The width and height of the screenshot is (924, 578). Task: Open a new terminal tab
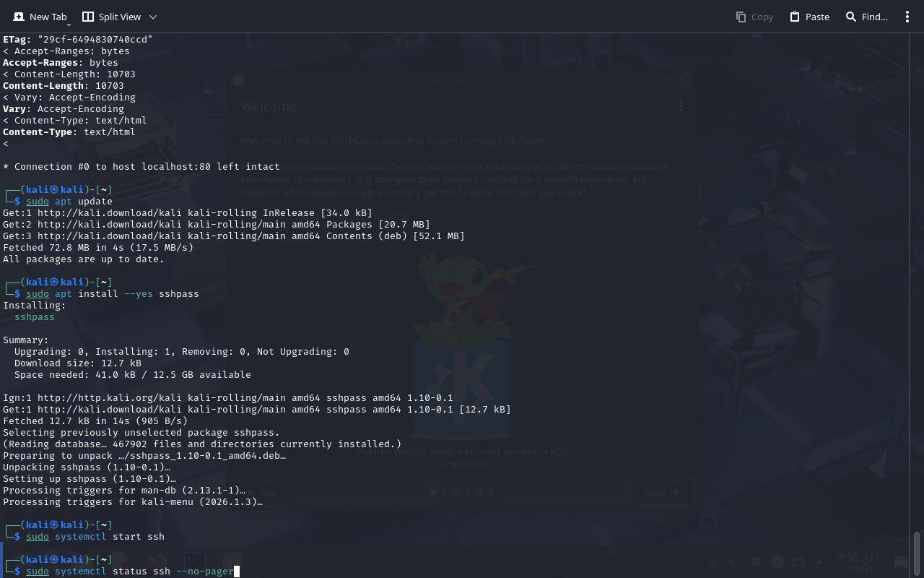39,17
